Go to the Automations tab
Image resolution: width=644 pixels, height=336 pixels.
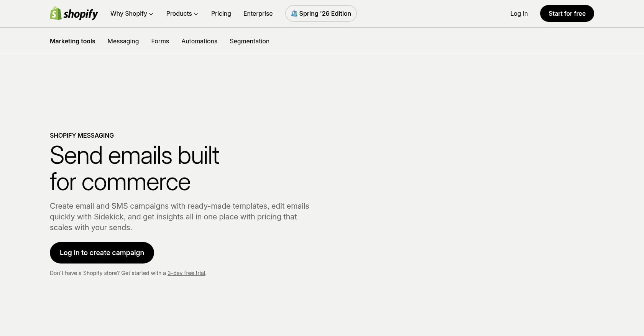point(199,41)
